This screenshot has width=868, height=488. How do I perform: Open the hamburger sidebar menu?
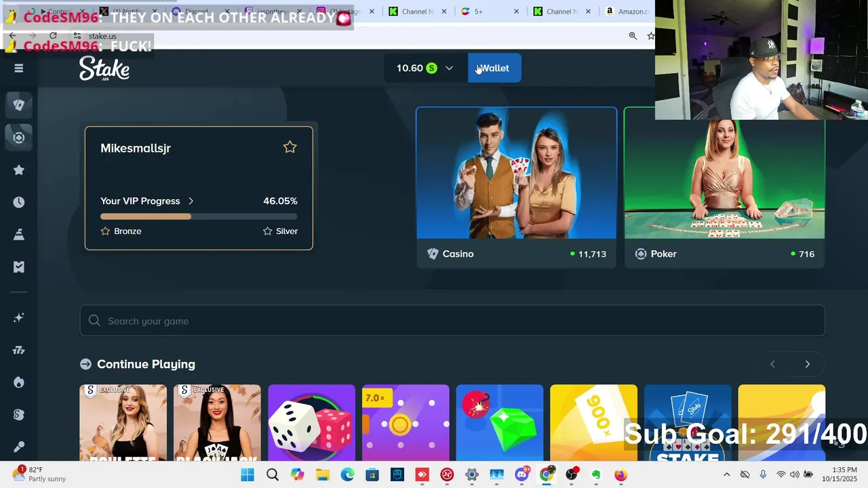pyautogui.click(x=19, y=68)
